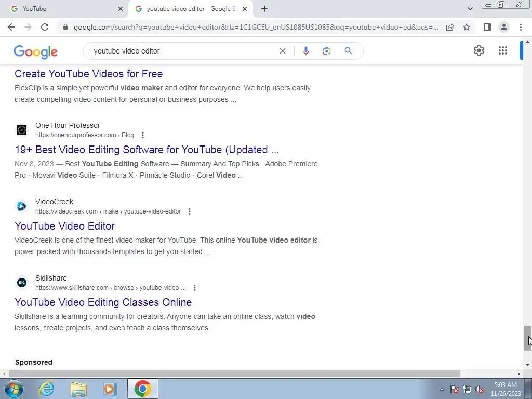Viewport: 532px width, 399px height.
Task: Click the Sponsored label
Action: point(34,362)
